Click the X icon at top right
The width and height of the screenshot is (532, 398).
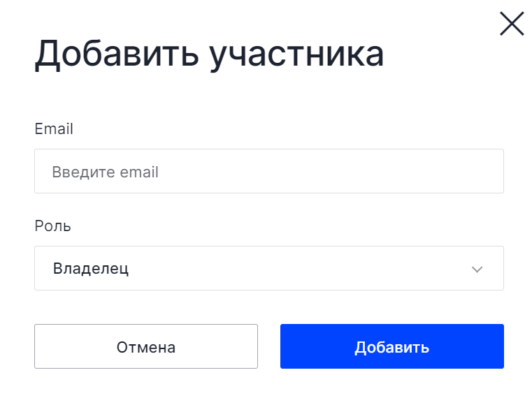point(512,24)
